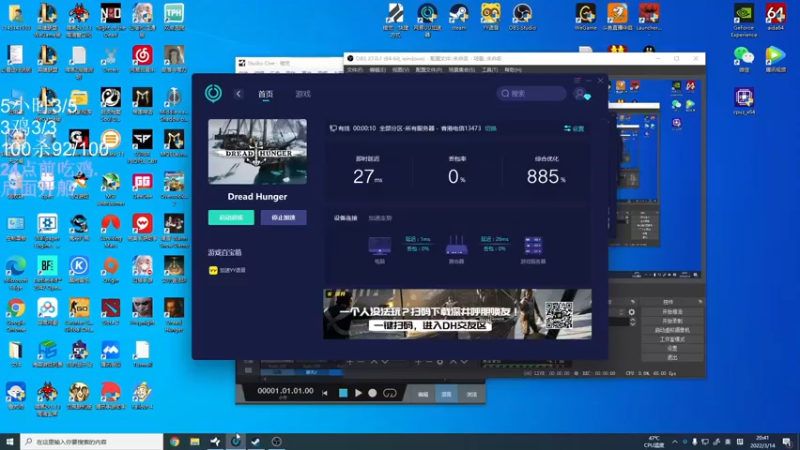Open Tencent Video desktop icon
800x450 pixels.
point(775,59)
